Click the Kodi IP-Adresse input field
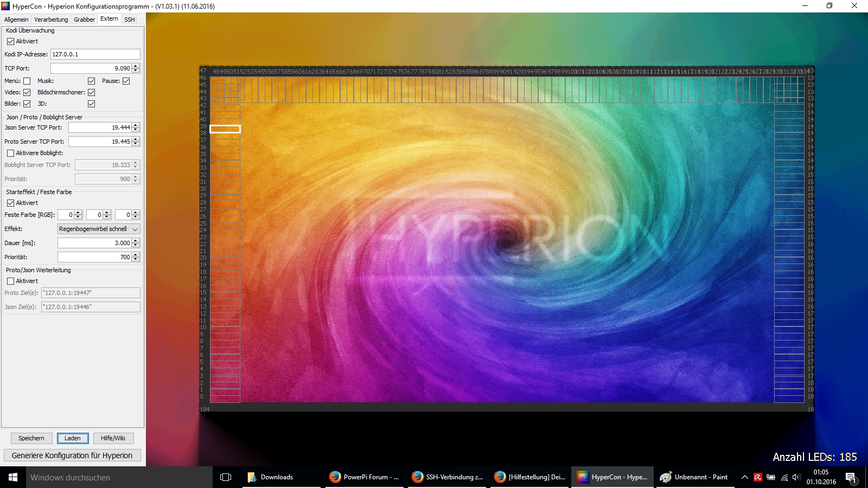The height and width of the screenshot is (488, 868). click(x=95, y=54)
